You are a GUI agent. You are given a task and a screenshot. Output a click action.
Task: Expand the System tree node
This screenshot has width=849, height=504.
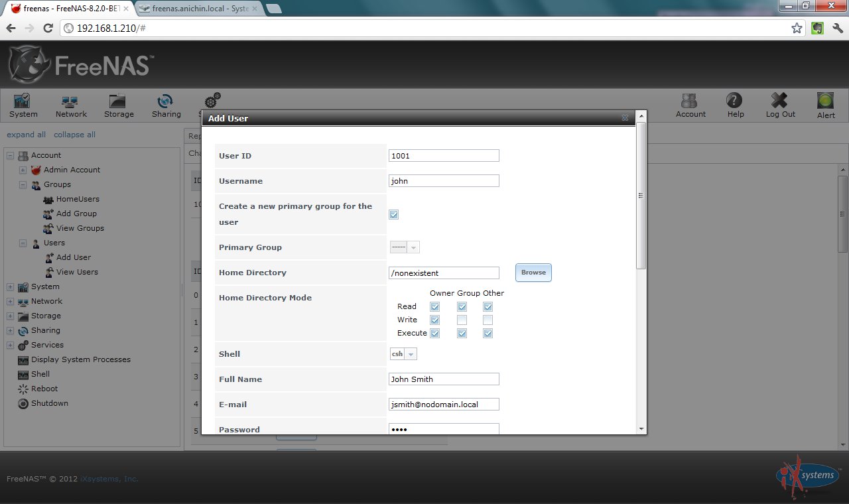point(10,287)
